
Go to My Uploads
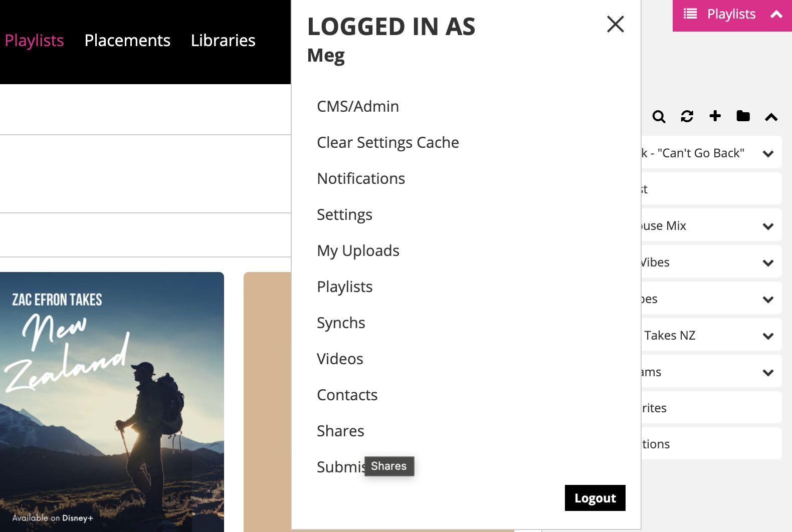[x=358, y=251]
